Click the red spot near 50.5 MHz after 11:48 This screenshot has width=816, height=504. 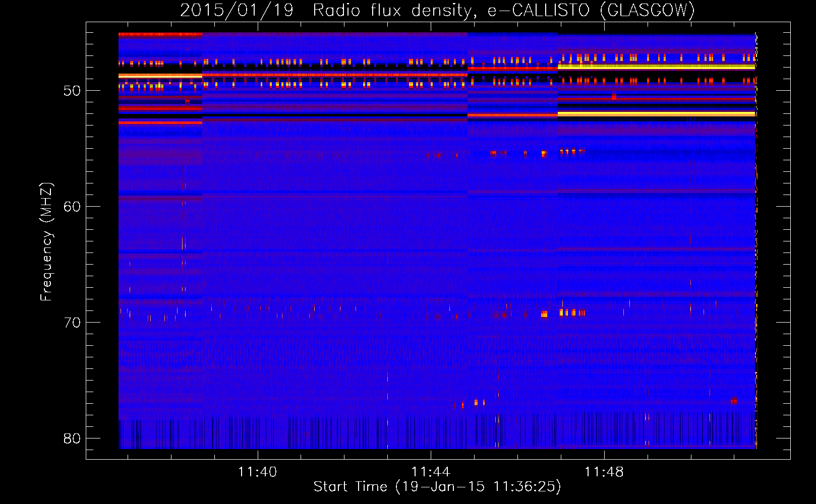(x=614, y=96)
